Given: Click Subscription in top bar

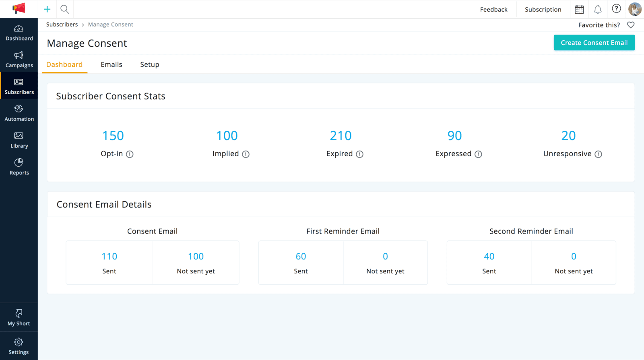Looking at the screenshot, I should (543, 9).
